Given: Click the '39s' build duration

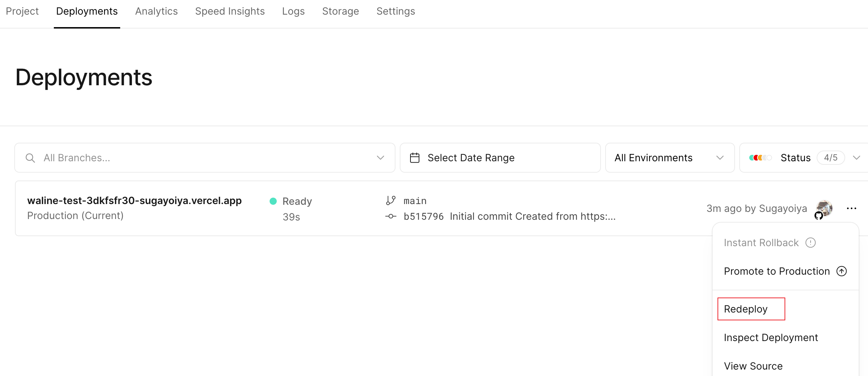Looking at the screenshot, I should coord(291,217).
